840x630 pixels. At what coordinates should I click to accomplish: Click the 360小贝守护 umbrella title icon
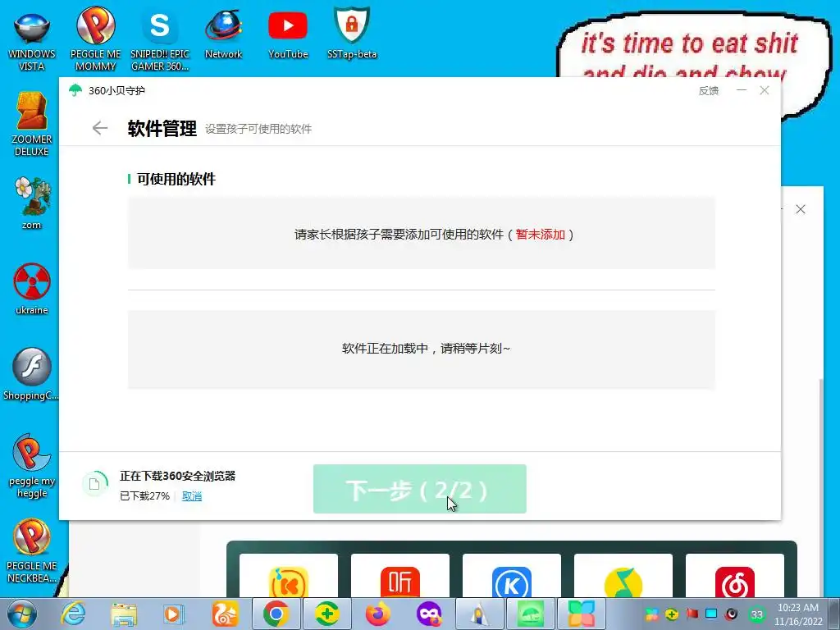point(75,90)
